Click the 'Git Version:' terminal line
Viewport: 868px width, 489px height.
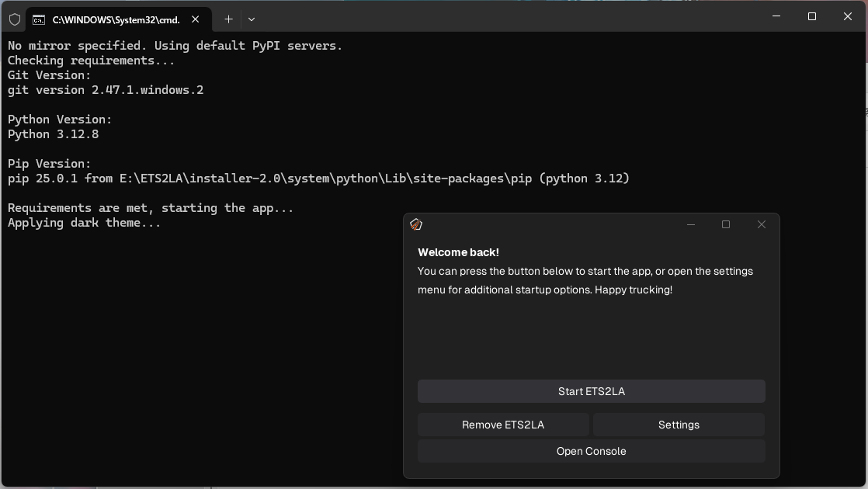click(49, 75)
